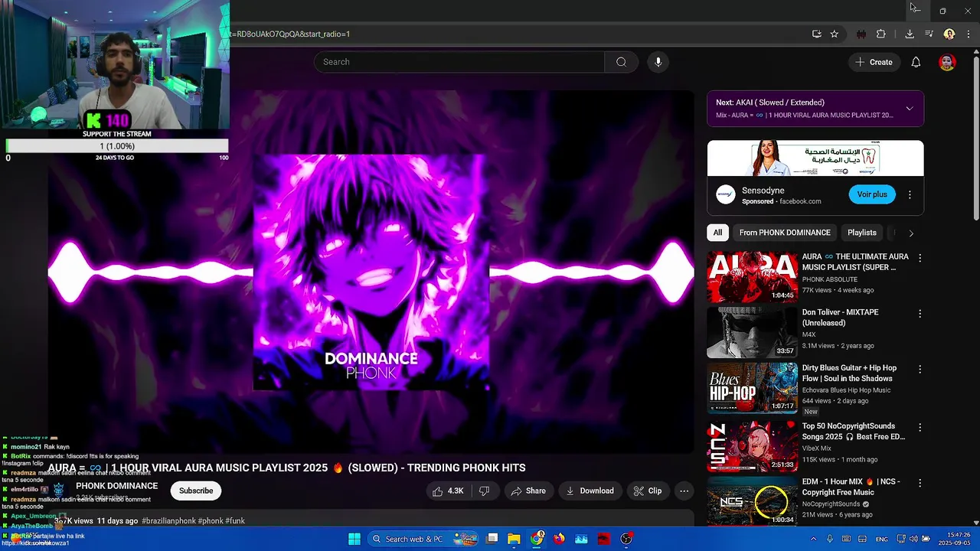Bookmark this page with the star icon
Screen dimensions: 980x551
[x=835, y=34]
